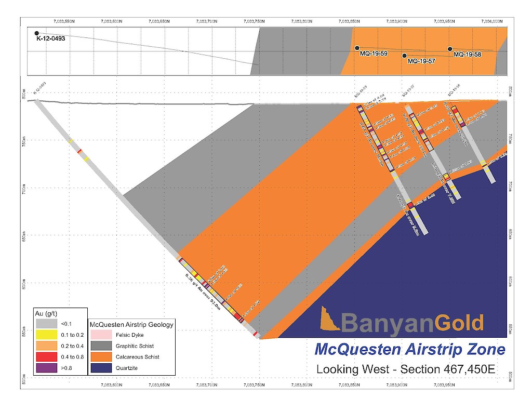This screenshot has width=532, height=411.
Task: Click the K-12-0493 drill collar dot
Action: [36, 33]
